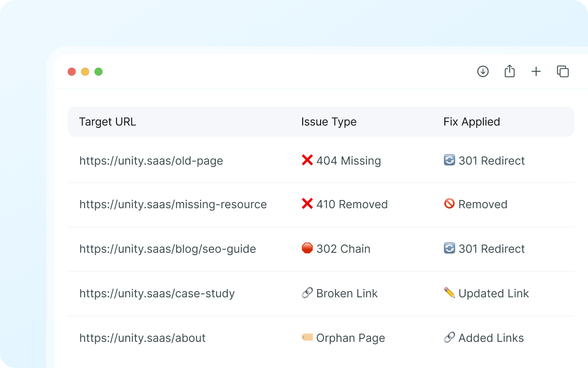Click the prohibited icon beside Removed fix
Image resolution: width=588 pixels, height=368 pixels.
point(449,204)
